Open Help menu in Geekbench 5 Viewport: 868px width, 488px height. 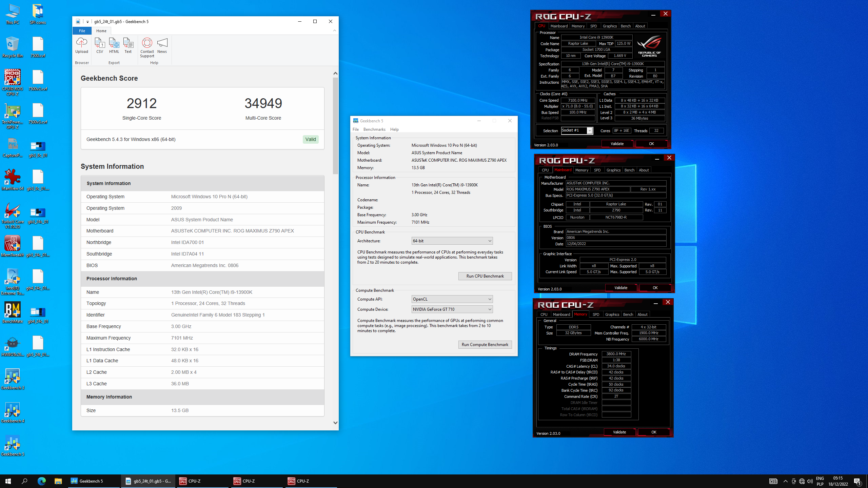pyautogui.click(x=394, y=129)
